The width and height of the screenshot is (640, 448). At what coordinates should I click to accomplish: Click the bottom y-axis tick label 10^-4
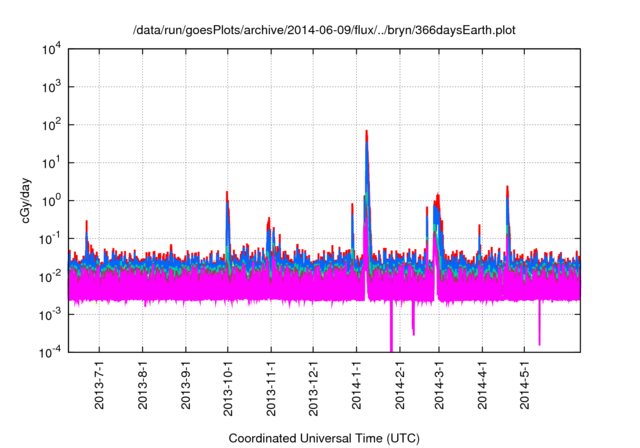(x=48, y=351)
